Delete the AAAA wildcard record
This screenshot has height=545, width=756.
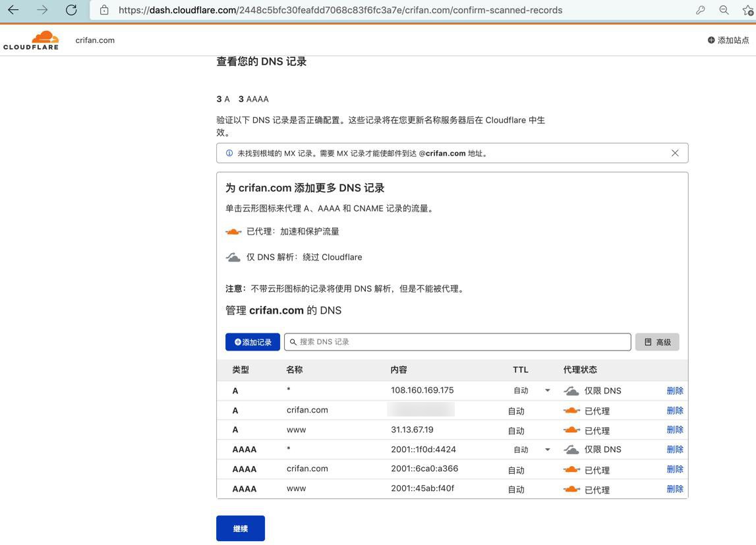click(675, 449)
